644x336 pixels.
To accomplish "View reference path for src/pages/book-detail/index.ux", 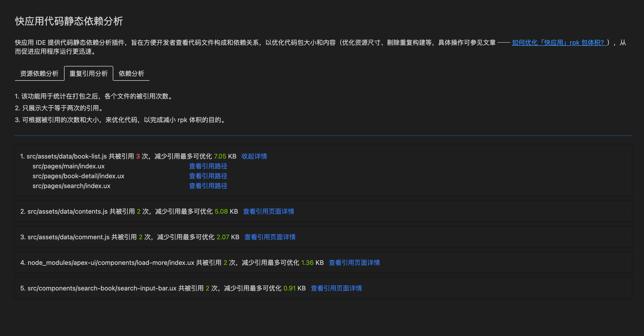I will (208, 176).
